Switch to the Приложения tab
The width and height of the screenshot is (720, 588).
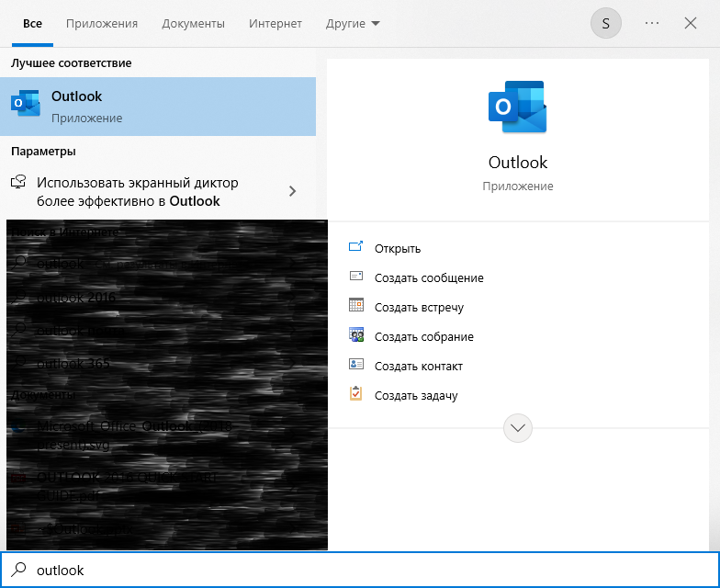coord(102,24)
